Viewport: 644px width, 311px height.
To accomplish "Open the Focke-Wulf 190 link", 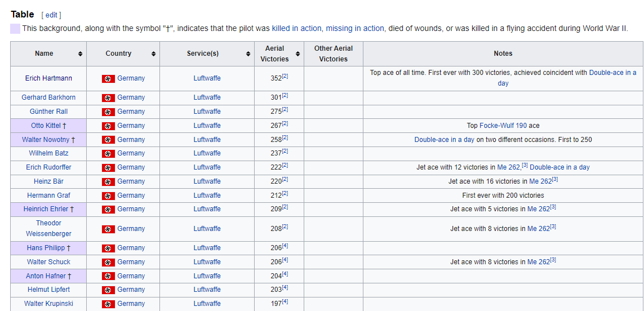I will click(503, 125).
